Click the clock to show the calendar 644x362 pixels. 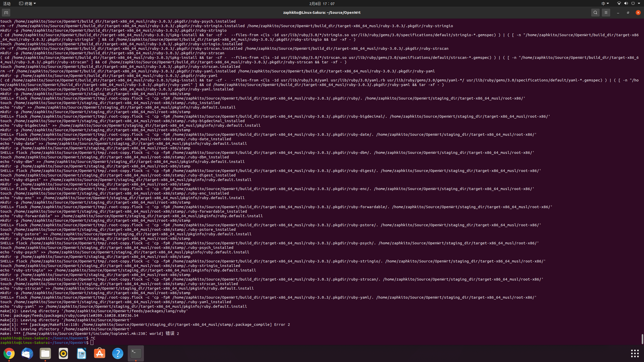322,3
